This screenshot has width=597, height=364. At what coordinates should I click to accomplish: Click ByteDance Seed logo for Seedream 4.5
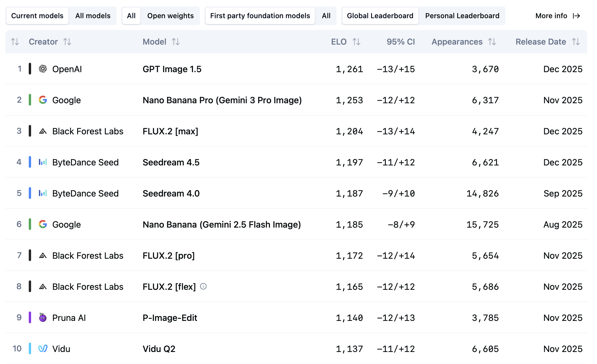(43, 162)
